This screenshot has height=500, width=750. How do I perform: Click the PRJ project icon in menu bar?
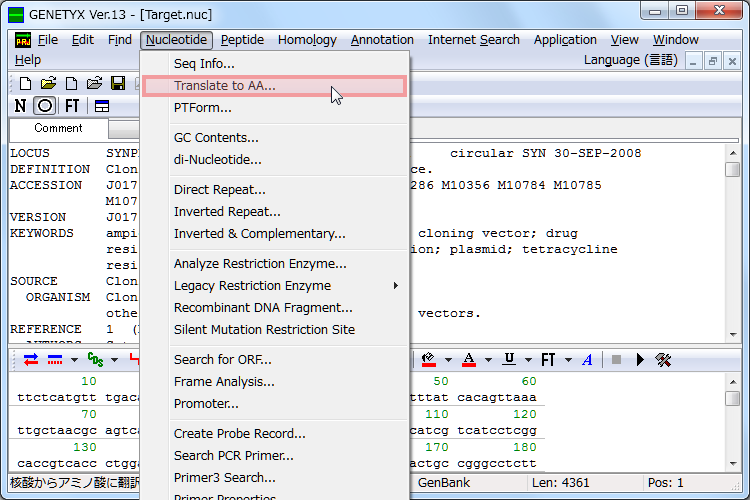tap(22, 40)
